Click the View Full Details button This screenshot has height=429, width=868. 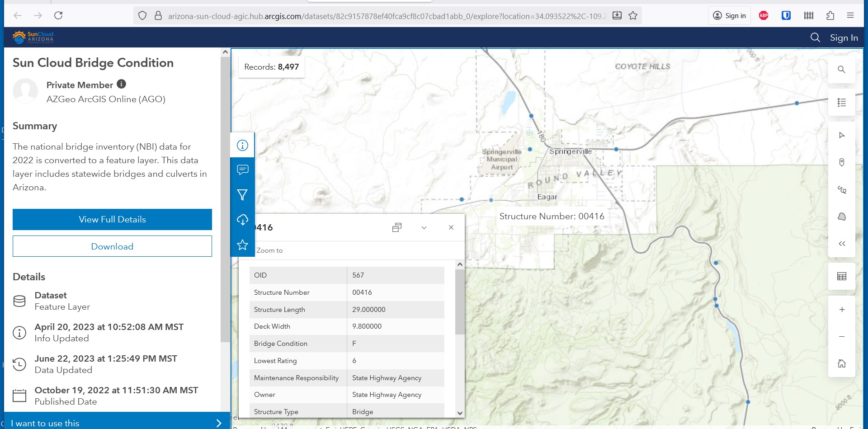point(112,219)
